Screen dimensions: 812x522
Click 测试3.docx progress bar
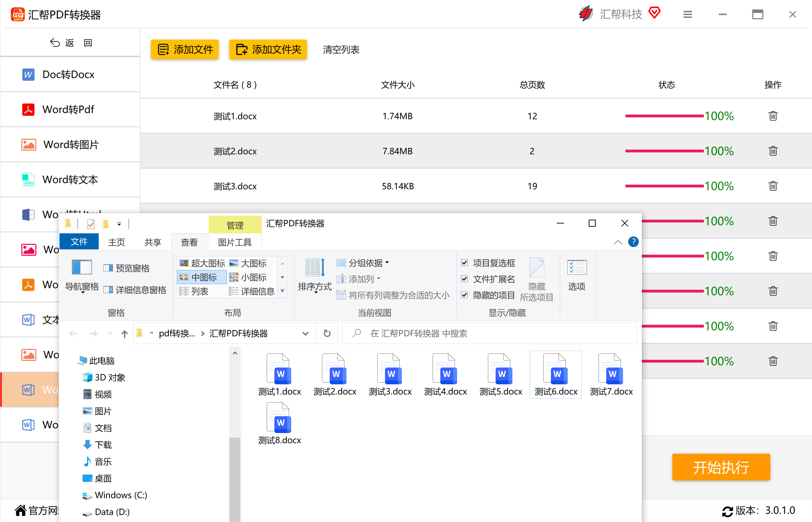[x=664, y=186]
